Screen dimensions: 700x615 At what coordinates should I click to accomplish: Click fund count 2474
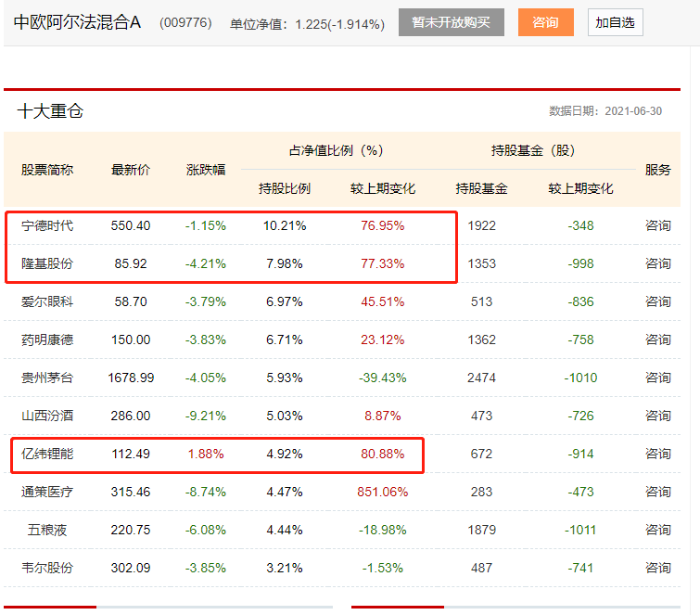point(482,378)
